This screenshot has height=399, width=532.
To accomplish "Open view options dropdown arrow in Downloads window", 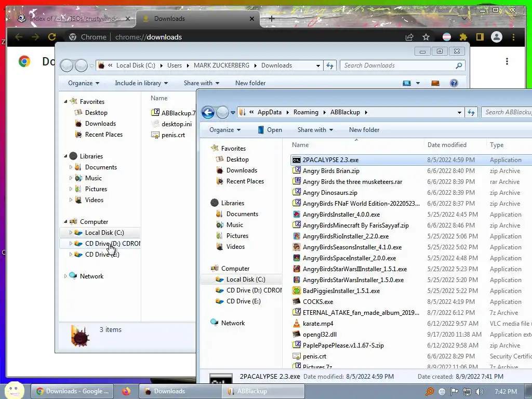I will click(418, 83).
